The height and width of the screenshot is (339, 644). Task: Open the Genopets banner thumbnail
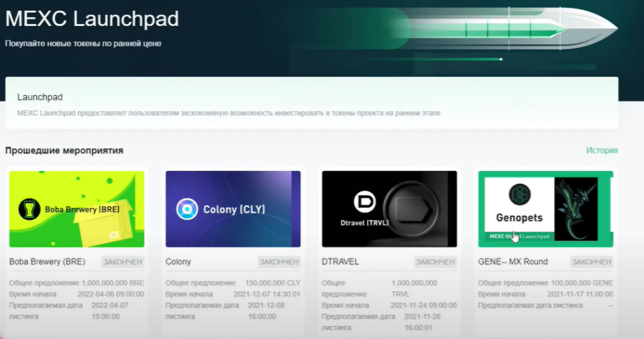pos(546,209)
